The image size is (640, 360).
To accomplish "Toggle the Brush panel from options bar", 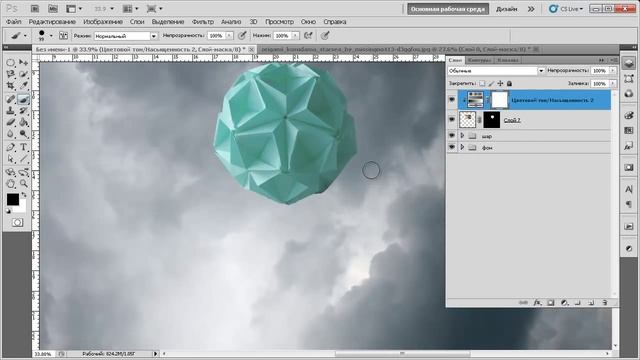I will (63, 36).
